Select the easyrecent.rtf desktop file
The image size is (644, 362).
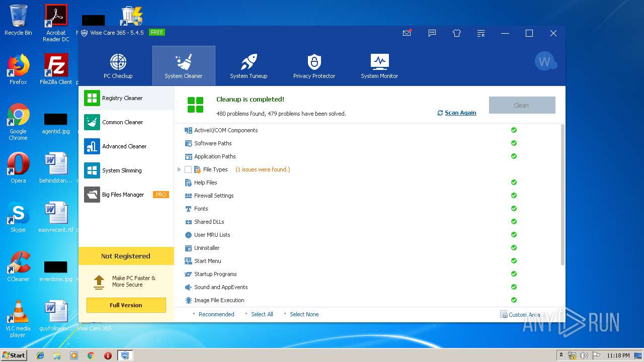click(56, 217)
